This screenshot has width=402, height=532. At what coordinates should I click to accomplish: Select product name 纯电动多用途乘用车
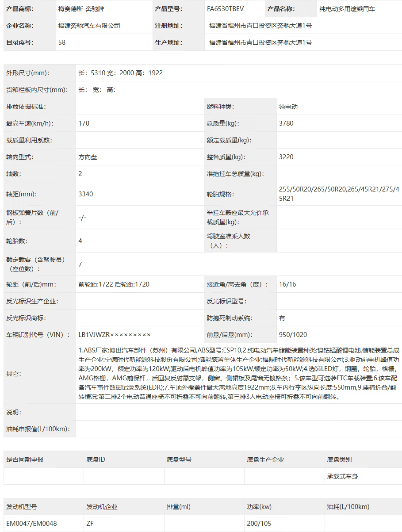point(347,9)
